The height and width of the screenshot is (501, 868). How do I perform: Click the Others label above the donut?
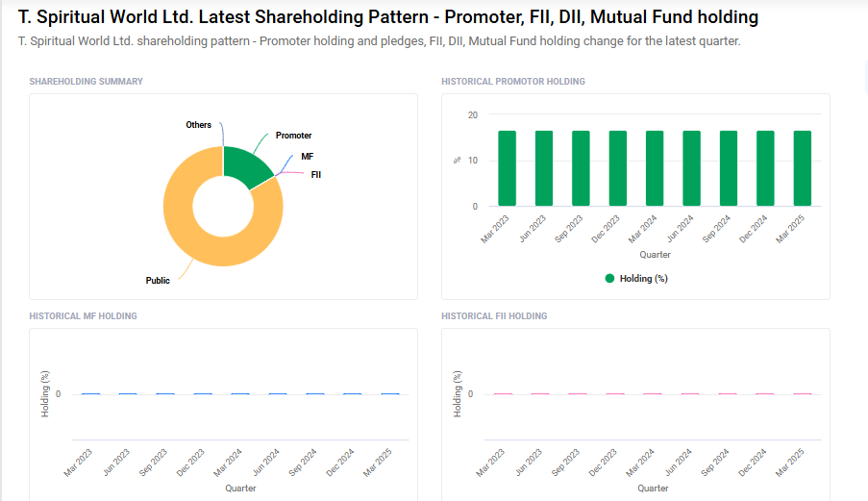click(199, 125)
